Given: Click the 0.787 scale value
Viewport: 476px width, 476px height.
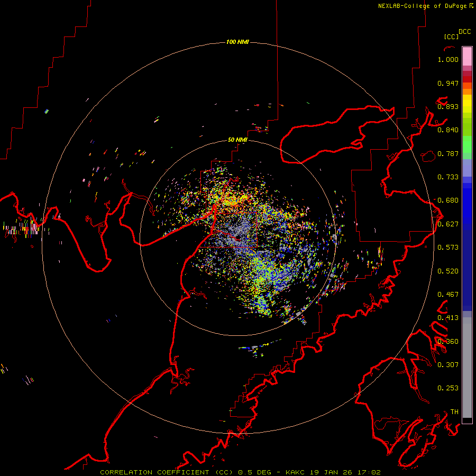Looking at the screenshot, I should click(x=448, y=153).
